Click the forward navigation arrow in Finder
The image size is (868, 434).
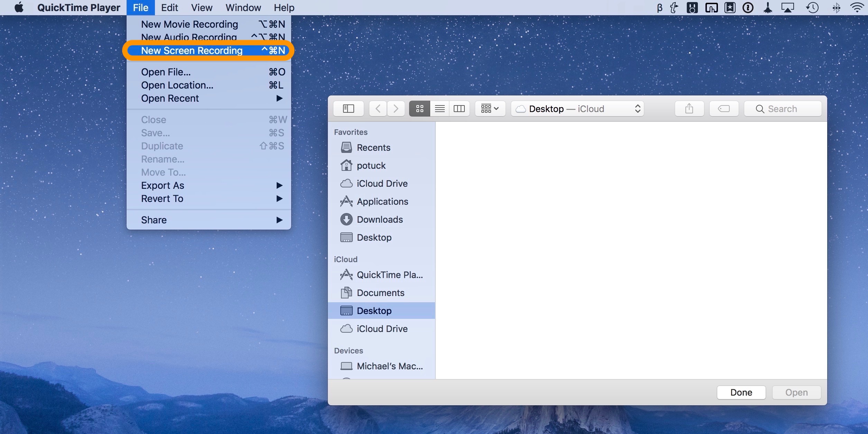pos(395,109)
